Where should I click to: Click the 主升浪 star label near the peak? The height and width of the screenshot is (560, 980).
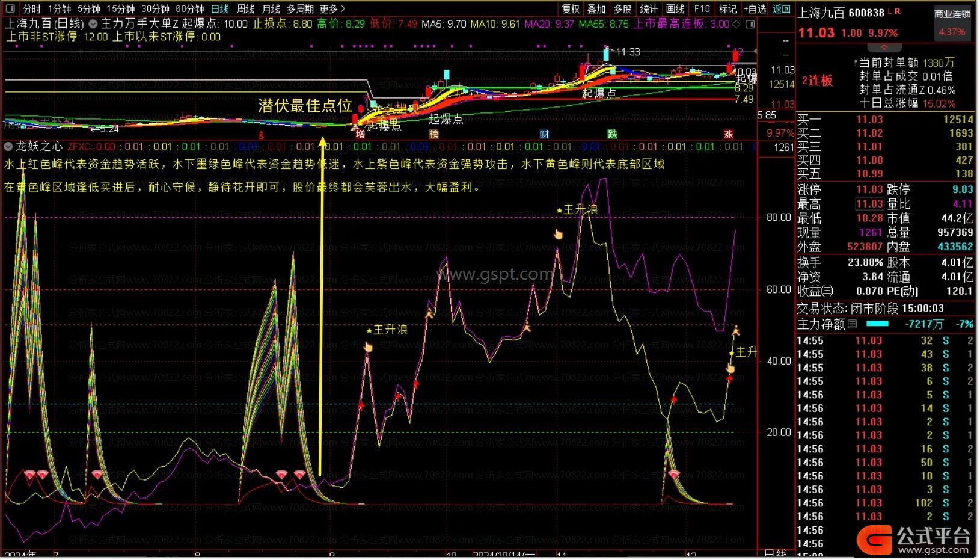(578, 209)
